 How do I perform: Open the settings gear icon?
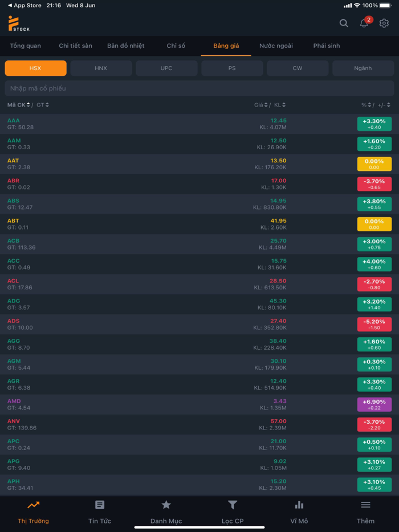(384, 23)
